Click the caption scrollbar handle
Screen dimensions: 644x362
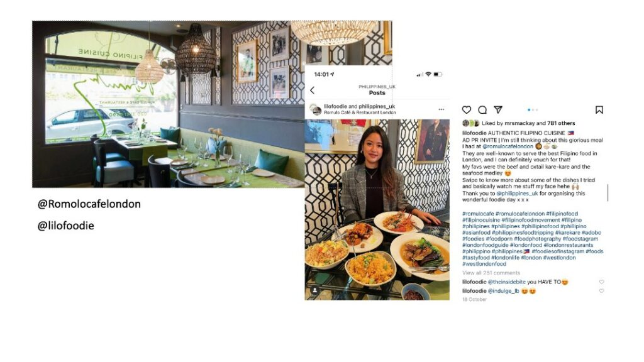(608, 192)
